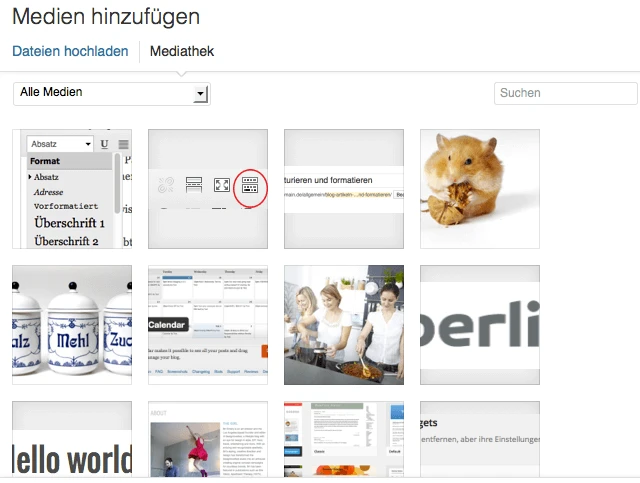Open the Mediathek tab
The width and height of the screenshot is (640, 483).
coord(182,51)
